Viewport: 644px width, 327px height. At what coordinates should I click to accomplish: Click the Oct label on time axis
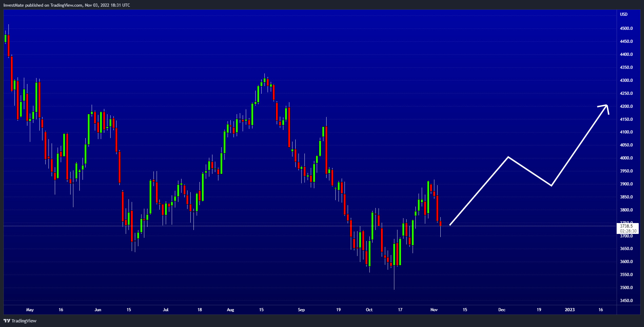[369, 310]
